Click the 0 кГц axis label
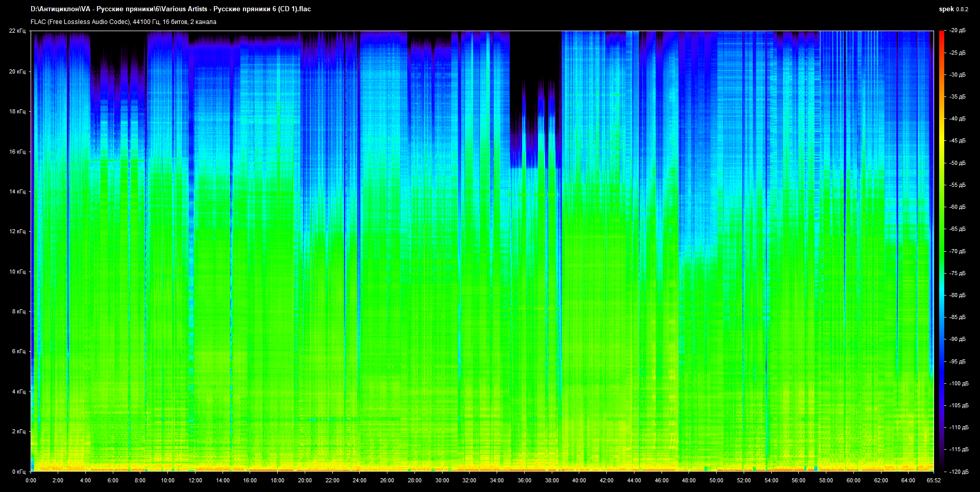The height and width of the screenshot is (492, 980). (x=19, y=472)
